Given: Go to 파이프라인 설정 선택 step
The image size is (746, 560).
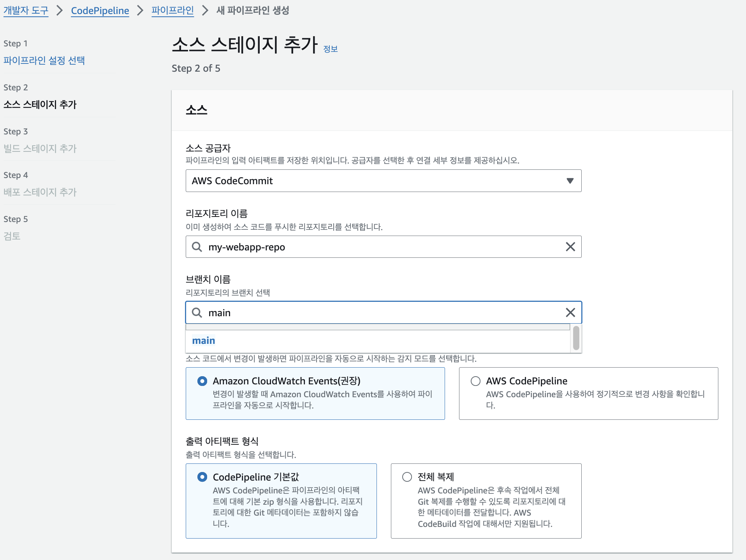Looking at the screenshot, I should pyautogui.click(x=44, y=60).
